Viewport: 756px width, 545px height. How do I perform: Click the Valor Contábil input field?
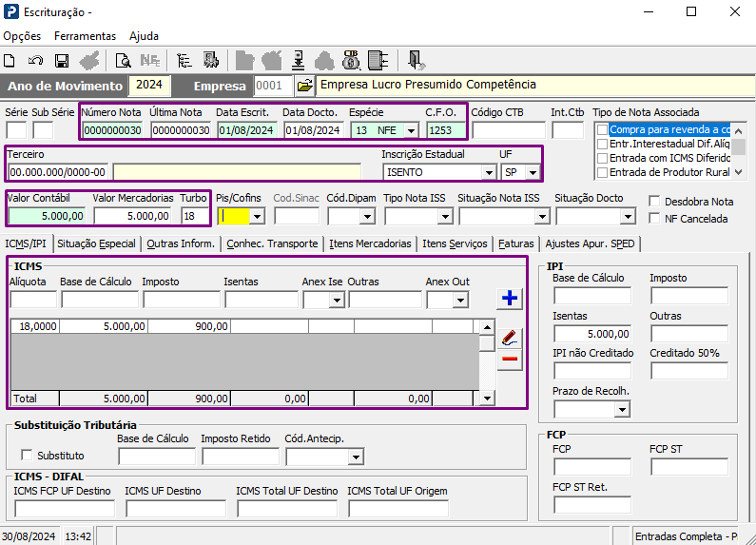pyautogui.click(x=47, y=216)
